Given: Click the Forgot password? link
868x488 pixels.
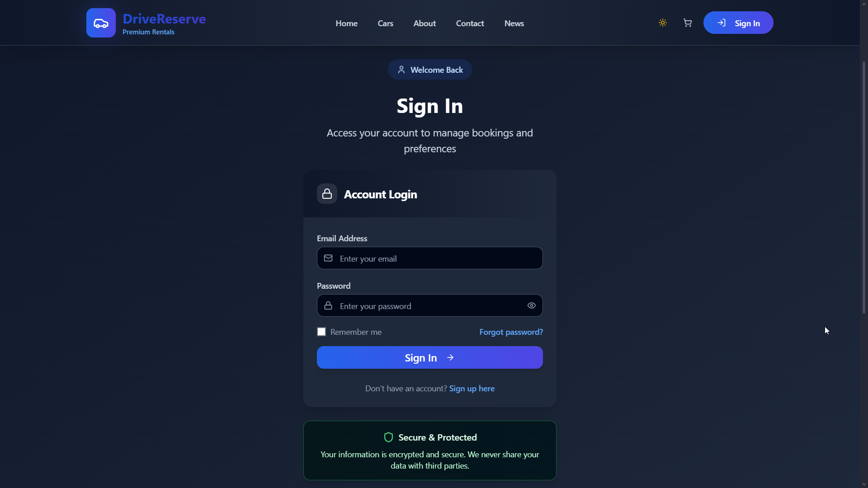Looking at the screenshot, I should pos(511,332).
